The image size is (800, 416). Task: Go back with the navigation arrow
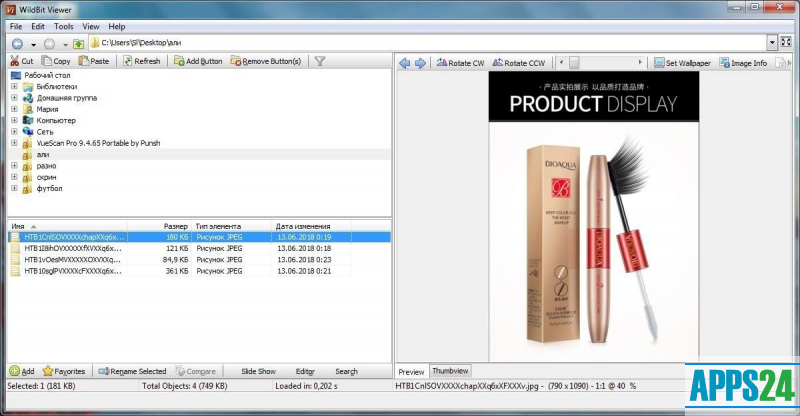[17, 44]
